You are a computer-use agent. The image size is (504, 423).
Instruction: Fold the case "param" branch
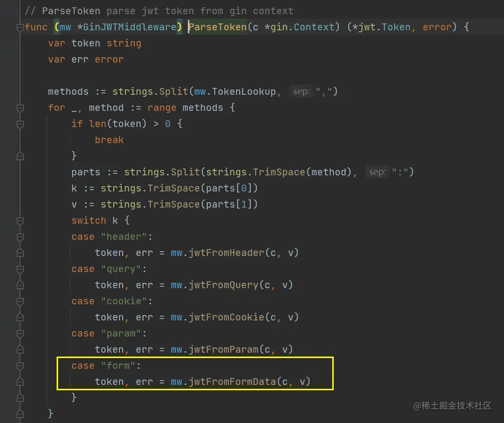click(x=20, y=334)
